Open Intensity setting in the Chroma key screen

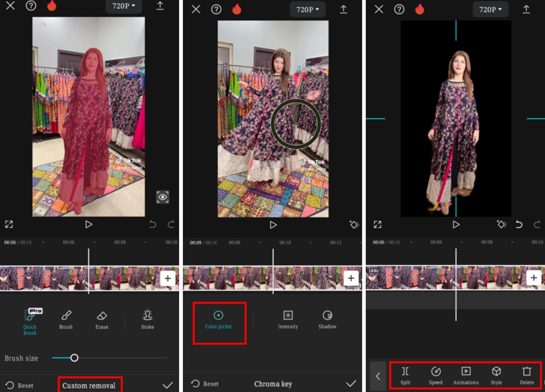[x=288, y=320]
